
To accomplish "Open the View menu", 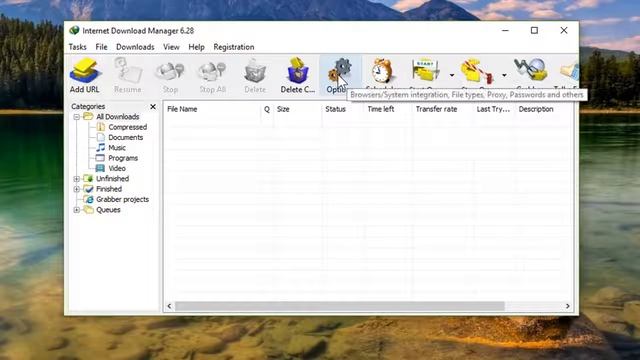I will click(x=171, y=47).
